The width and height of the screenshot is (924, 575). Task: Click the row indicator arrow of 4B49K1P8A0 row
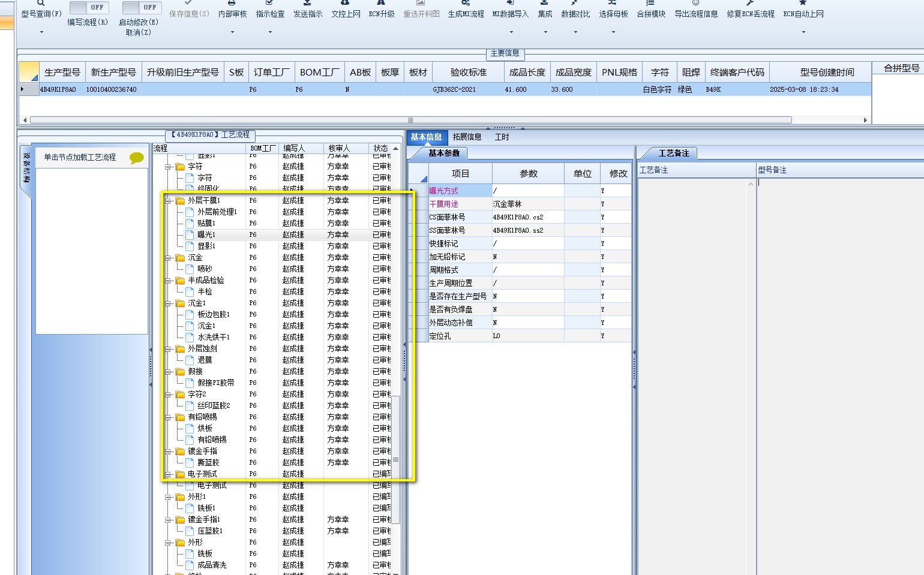22,89
